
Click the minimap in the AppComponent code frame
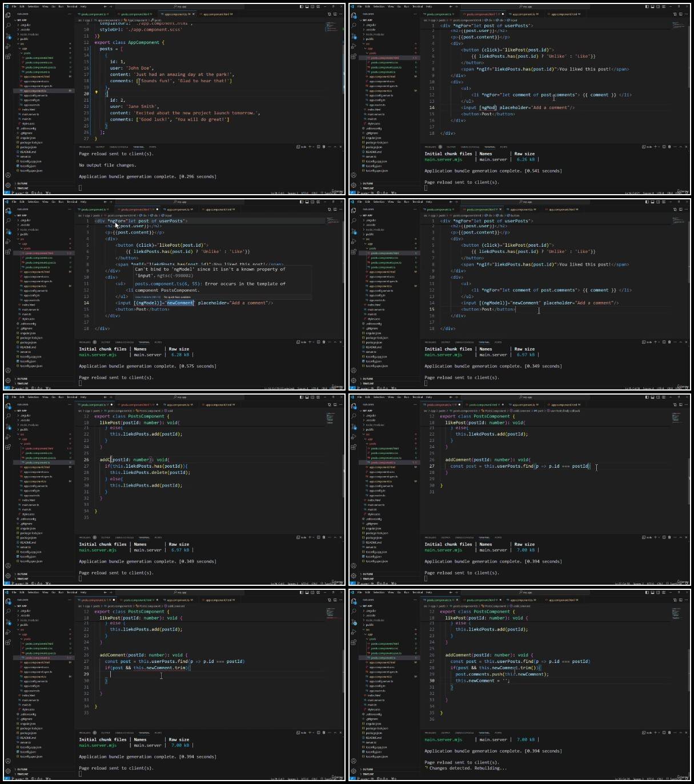tap(332, 27)
